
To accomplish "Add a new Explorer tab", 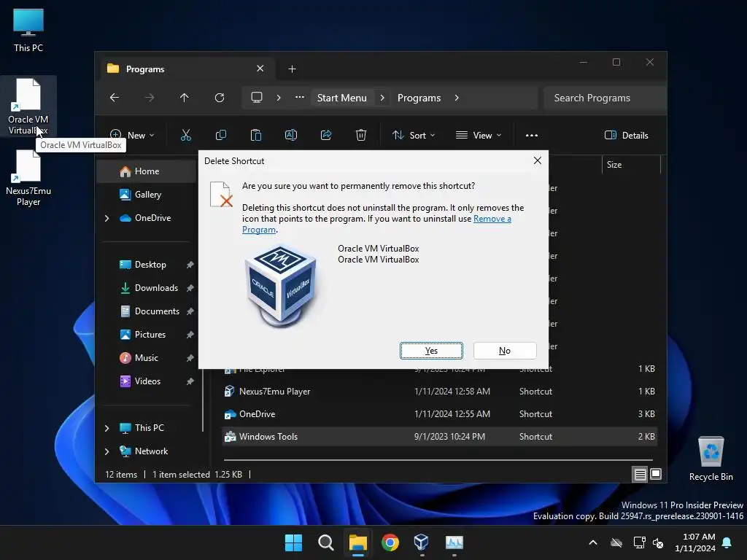I will pyautogui.click(x=292, y=69).
